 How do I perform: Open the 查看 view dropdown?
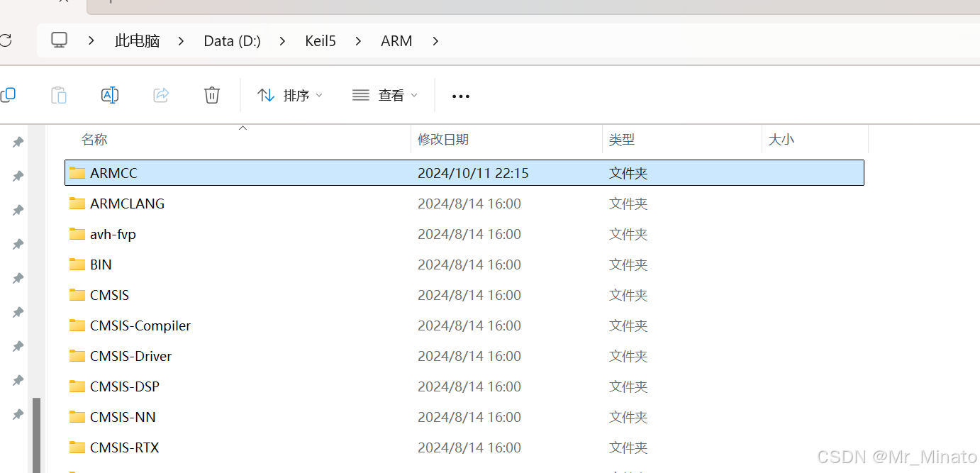pos(384,94)
